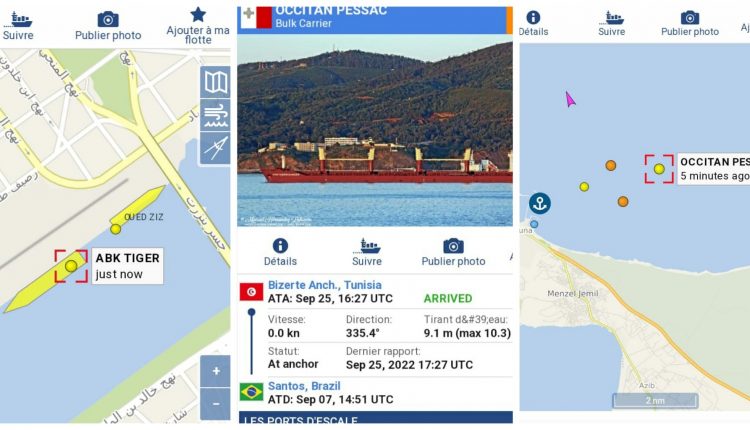Expand the LES PORTS D'ESCALE section

pos(375,417)
